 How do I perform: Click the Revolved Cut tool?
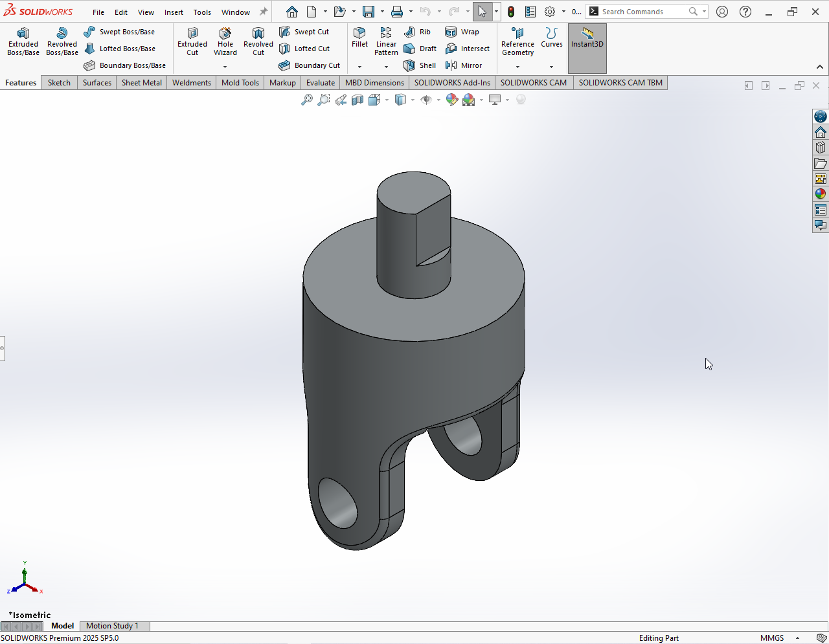tap(258, 41)
